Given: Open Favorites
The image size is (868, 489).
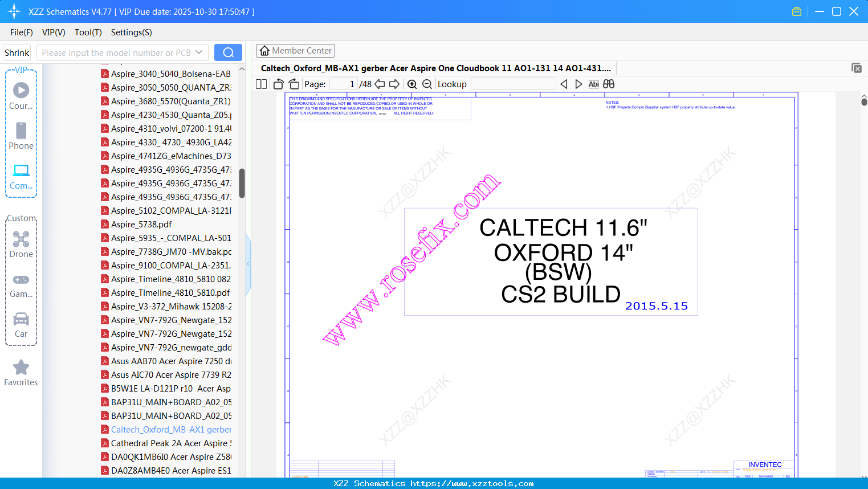Looking at the screenshot, I should coord(21,373).
